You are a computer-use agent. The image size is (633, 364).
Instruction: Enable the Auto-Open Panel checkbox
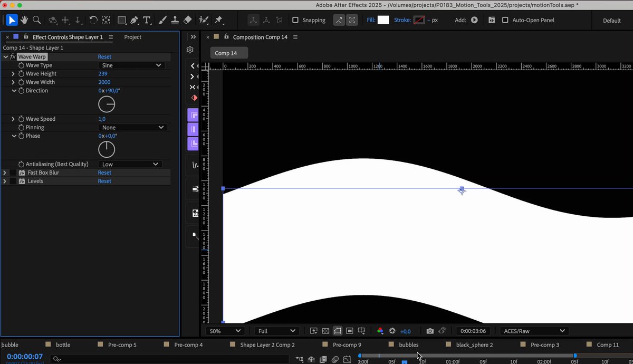pos(505,20)
